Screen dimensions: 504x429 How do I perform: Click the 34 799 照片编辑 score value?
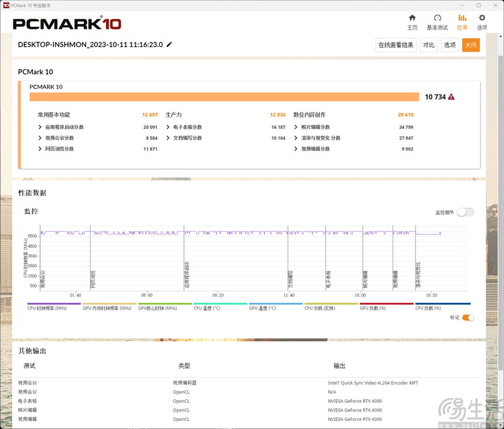(406, 127)
